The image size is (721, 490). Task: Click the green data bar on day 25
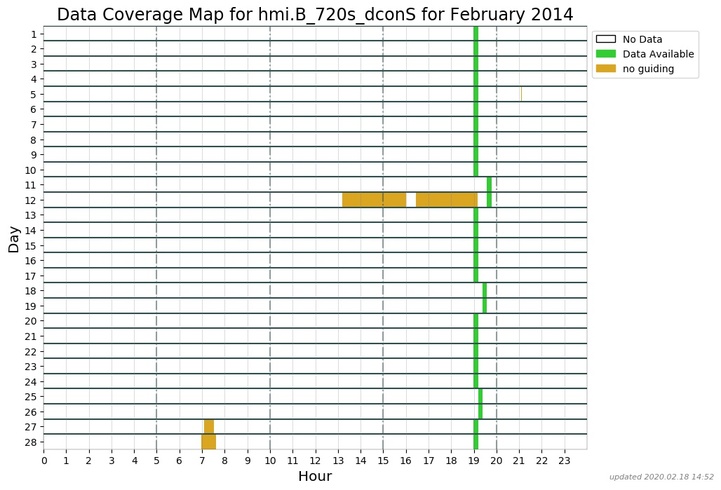[x=480, y=397]
